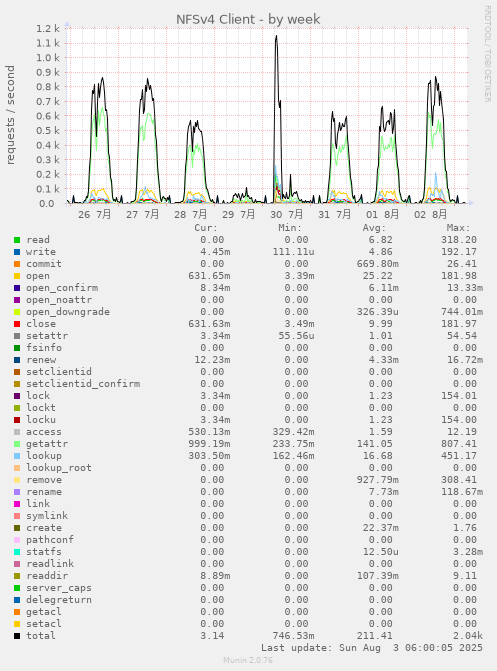Click the light green getattr legend swatch
This screenshot has width=497, height=671.
point(17,444)
